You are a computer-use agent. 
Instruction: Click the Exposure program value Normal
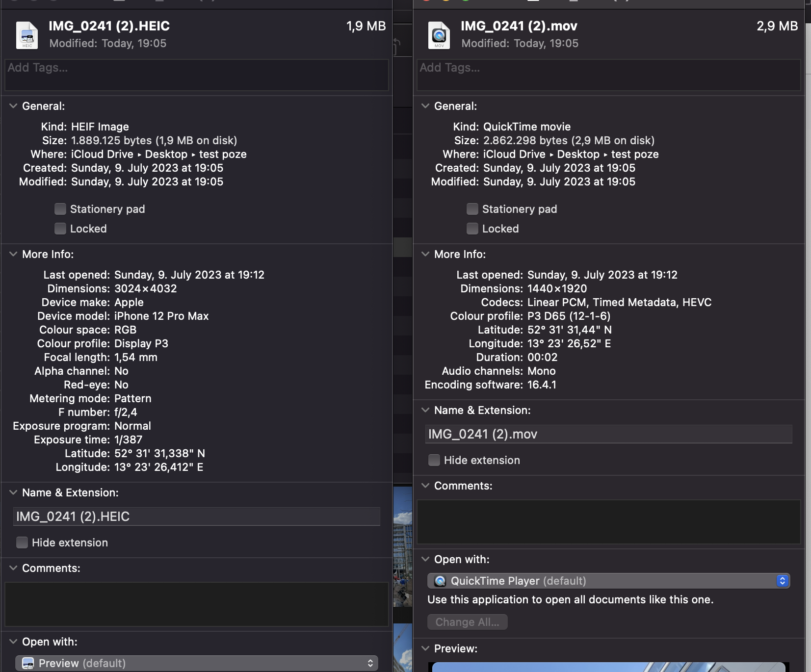tap(133, 426)
